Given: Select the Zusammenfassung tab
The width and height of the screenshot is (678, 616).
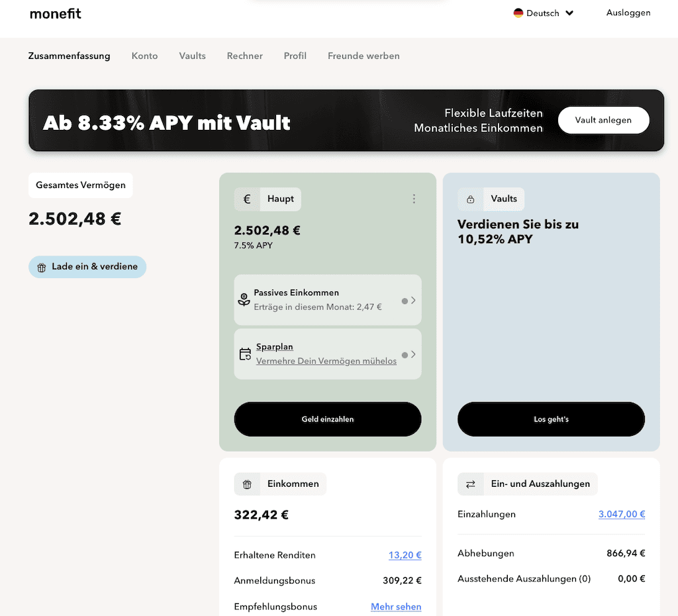Looking at the screenshot, I should [x=69, y=56].
